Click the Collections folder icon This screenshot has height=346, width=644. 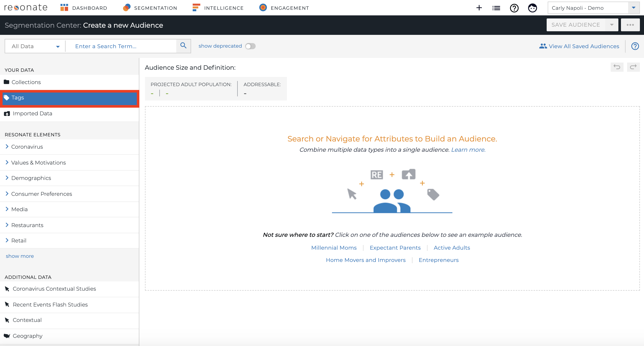7,82
